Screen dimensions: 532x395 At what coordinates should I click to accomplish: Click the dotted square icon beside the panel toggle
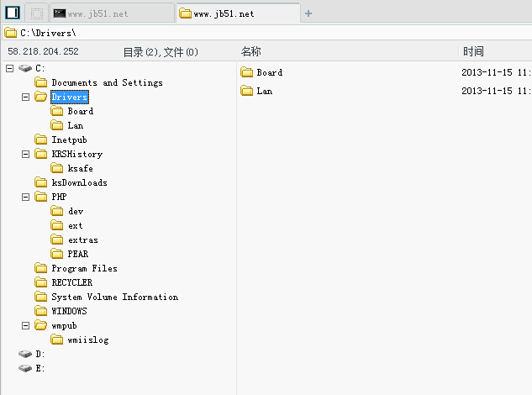[37, 13]
